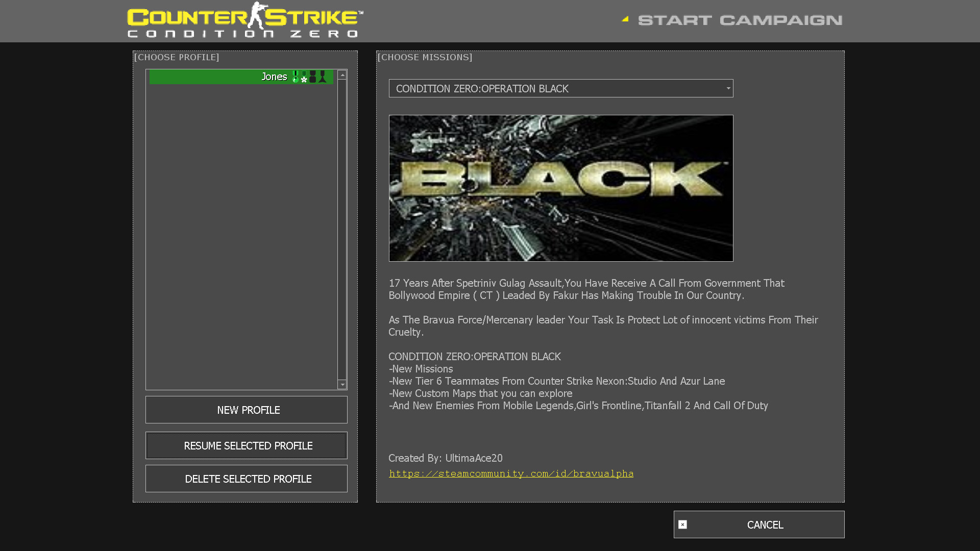Click the yellow triangle beside Start Campaign
This screenshot has height=551, width=980.
(x=625, y=19)
